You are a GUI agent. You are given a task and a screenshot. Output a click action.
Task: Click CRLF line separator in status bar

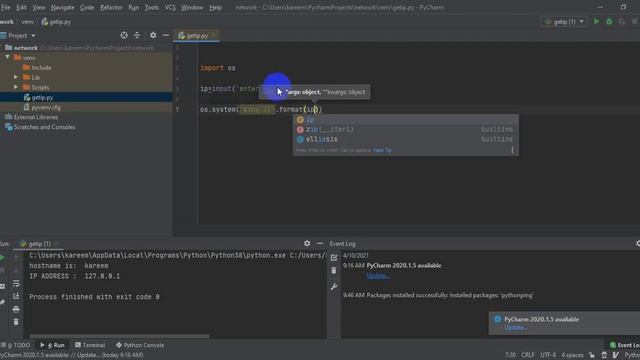pyautogui.click(x=527, y=355)
